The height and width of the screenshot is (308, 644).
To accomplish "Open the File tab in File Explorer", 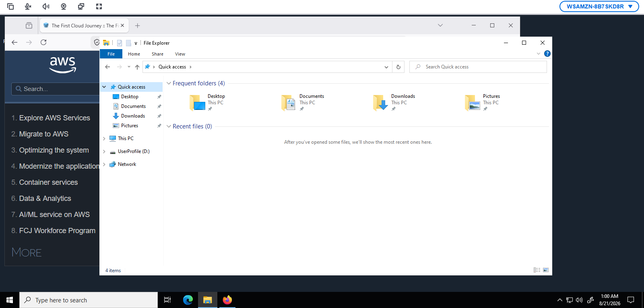I will 111,54.
